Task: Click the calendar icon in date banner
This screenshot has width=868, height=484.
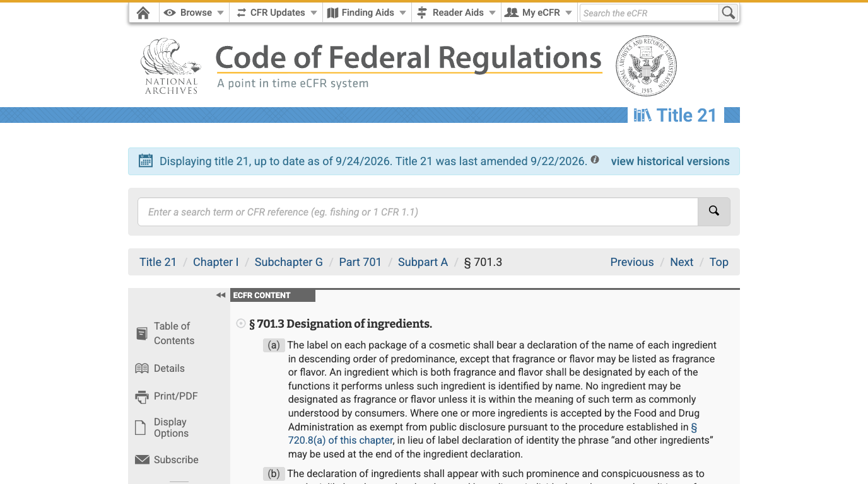Action: tap(146, 161)
